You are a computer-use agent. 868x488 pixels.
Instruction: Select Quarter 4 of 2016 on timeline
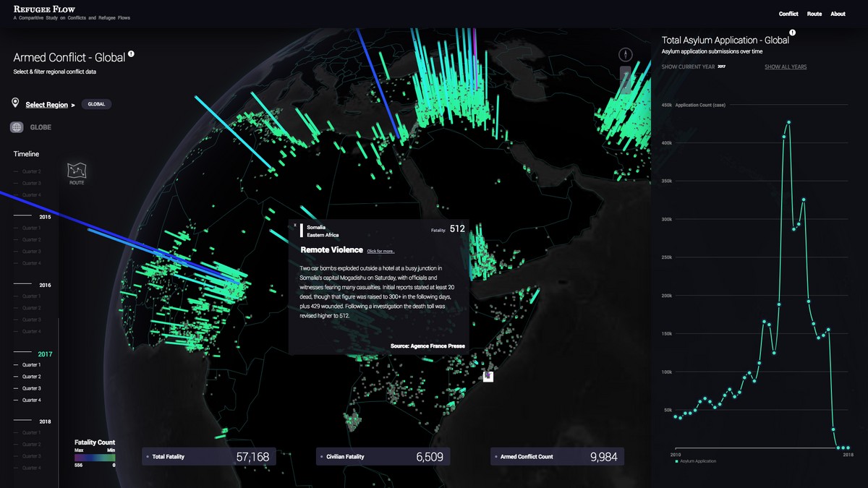31,331
